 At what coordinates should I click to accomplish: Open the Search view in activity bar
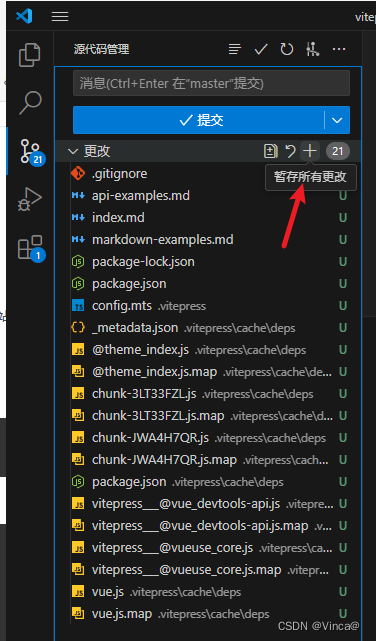coord(30,103)
